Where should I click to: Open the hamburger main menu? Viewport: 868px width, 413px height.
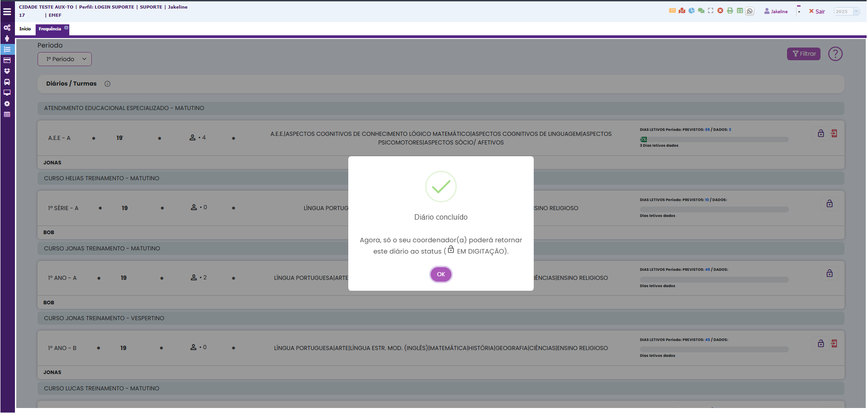tap(7, 12)
